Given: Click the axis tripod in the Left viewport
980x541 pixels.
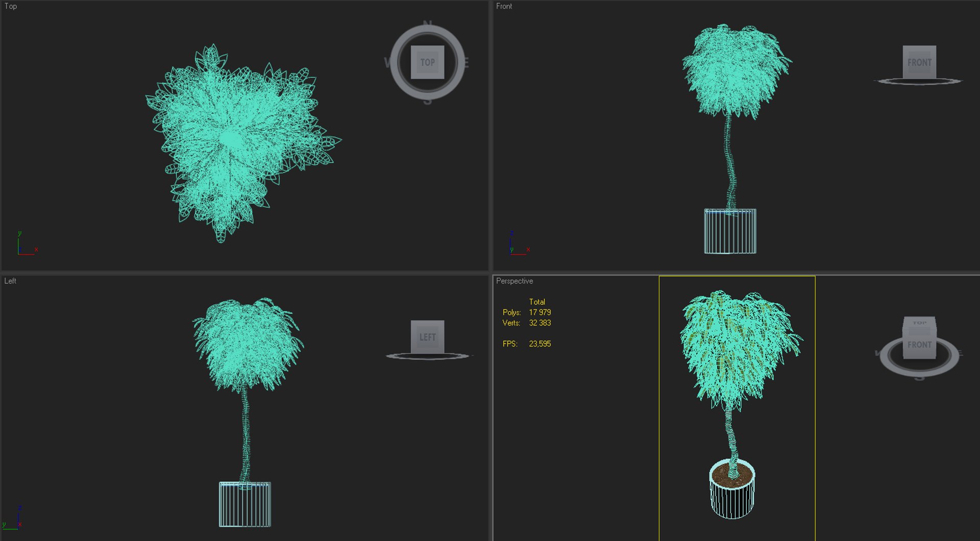Looking at the screenshot, I should click(13, 518).
